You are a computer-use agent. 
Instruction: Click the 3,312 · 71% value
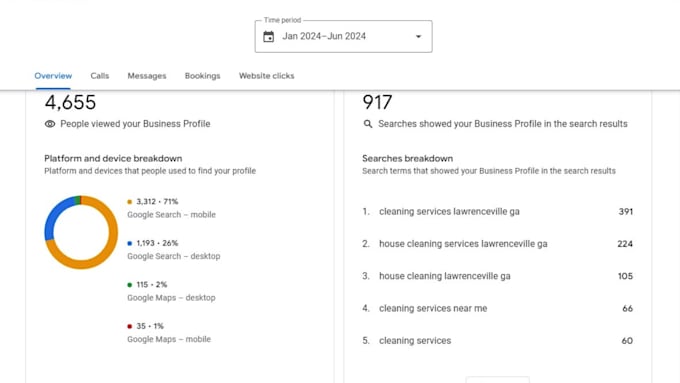[157, 202]
